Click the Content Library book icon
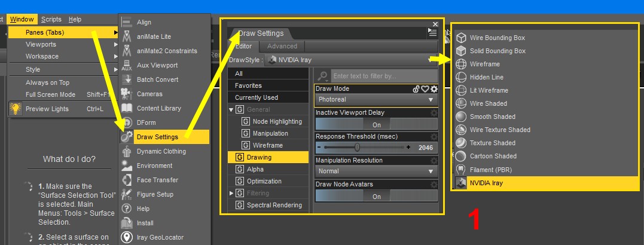Viewport: 644px width, 245px height. pyautogui.click(x=127, y=108)
